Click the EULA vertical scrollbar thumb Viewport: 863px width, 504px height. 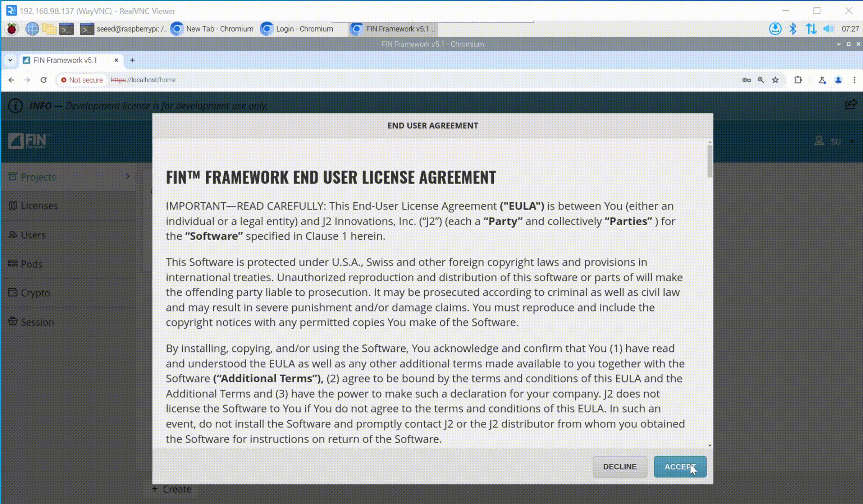[x=709, y=161]
